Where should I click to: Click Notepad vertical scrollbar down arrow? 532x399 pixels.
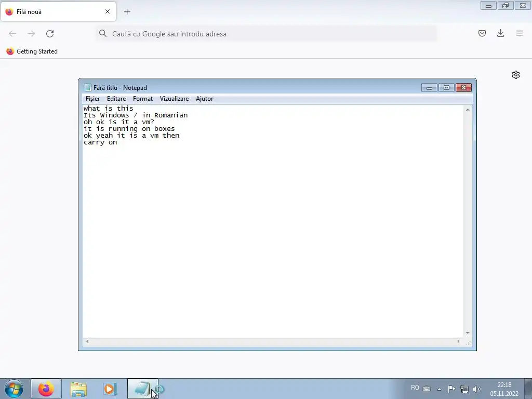[x=468, y=333]
